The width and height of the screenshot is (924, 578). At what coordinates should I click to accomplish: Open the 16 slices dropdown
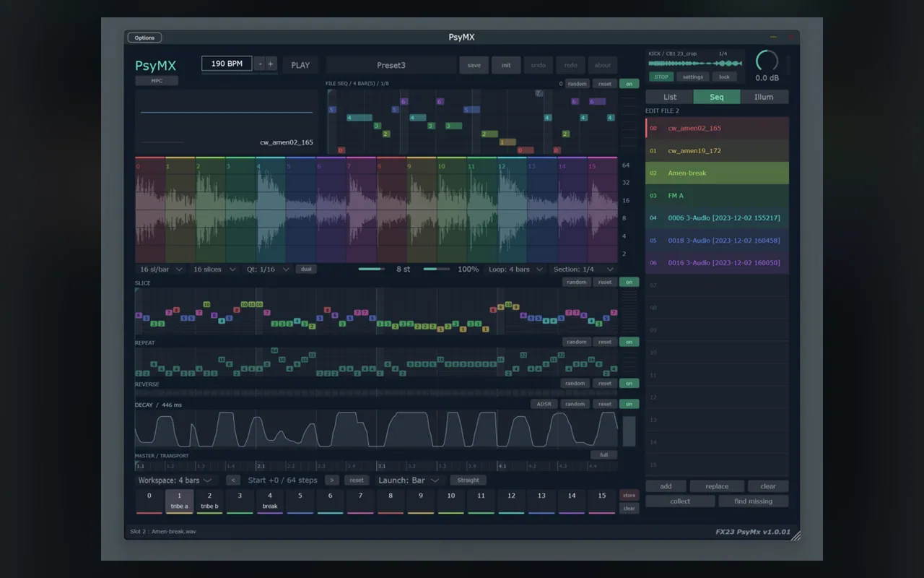coord(214,269)
